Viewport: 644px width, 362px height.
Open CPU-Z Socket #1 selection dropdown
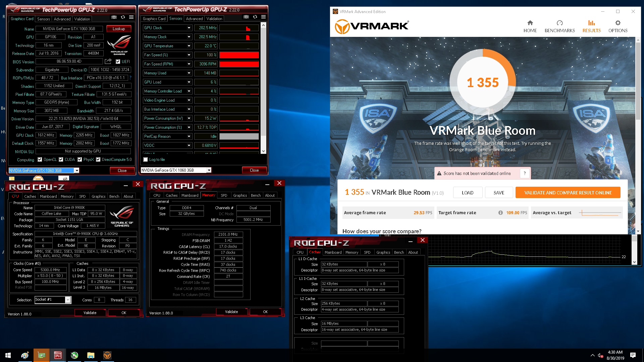pyautogui.click(x=68, y=300)
